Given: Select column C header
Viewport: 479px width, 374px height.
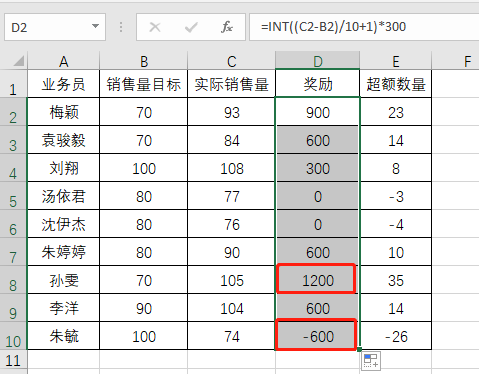Looking at the screenshot, I should (x=232, y=61).
